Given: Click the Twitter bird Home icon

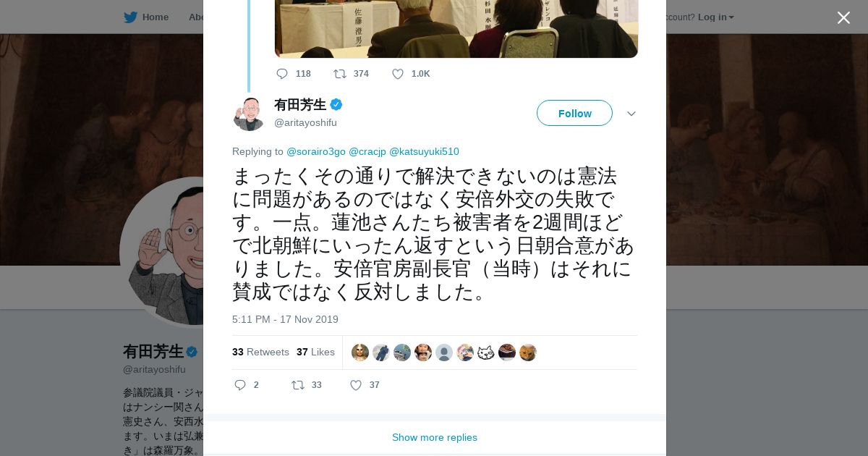Looking at the screenshot, I should [x=130, y=17].
